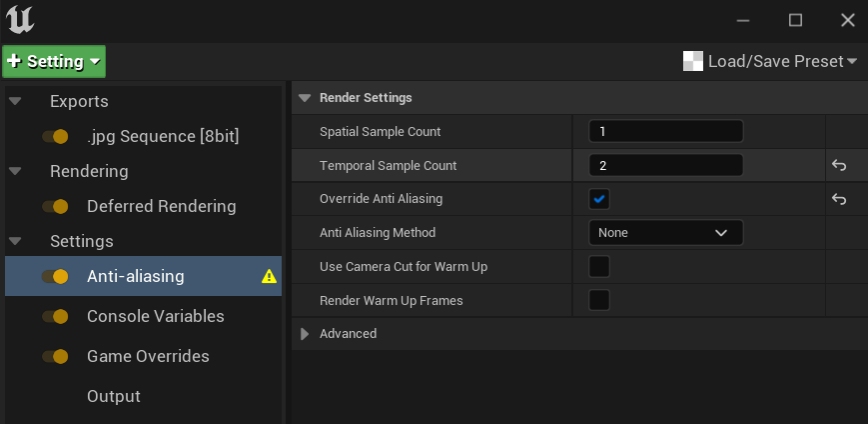Expand the Advanced section
This screenshot has height=424, width=868.
pyautogui.click(x=306, y=334)
